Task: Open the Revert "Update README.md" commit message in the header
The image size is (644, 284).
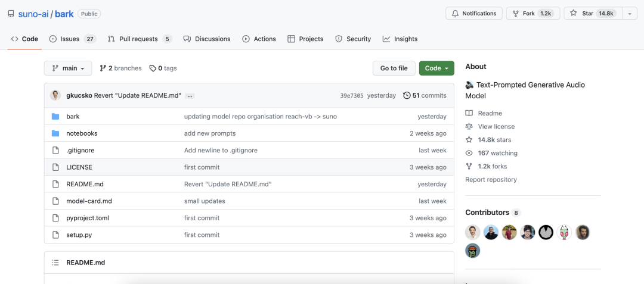Action: [138, 95]
